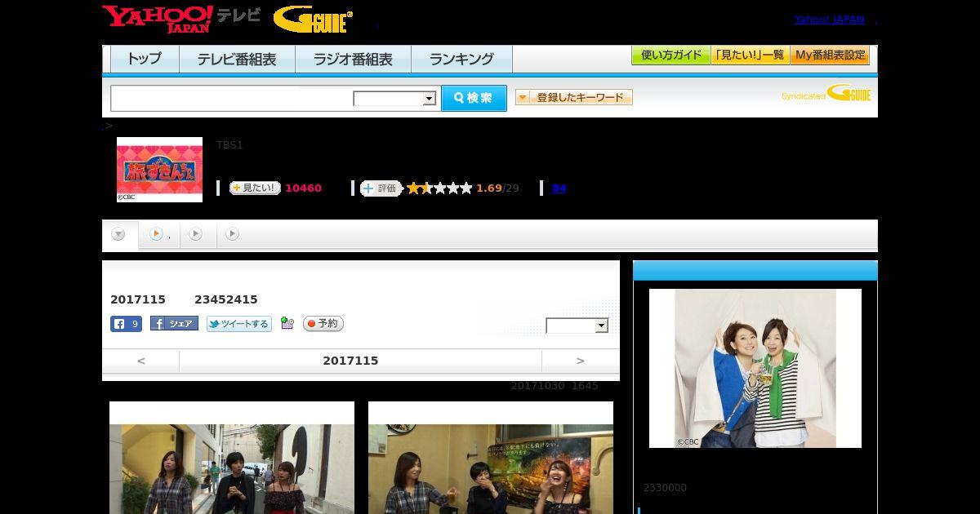
Task: Focus the keyword search input field
Action: pos(232,99)
